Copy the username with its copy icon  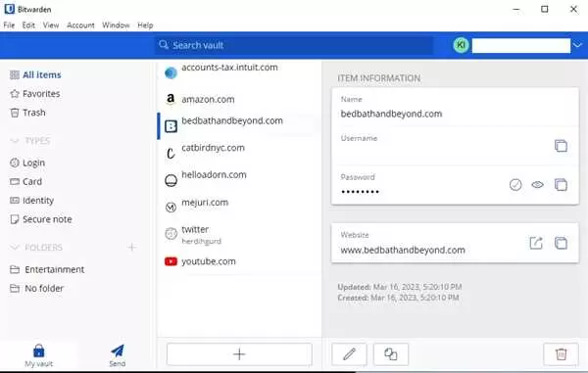561,146
